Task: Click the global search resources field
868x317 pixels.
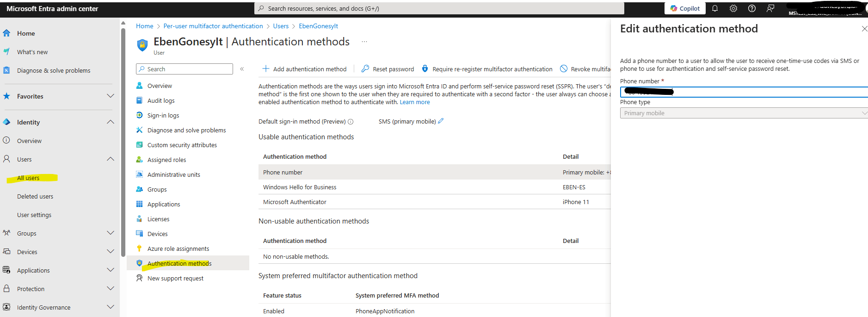Action: (x=439, y=8)
